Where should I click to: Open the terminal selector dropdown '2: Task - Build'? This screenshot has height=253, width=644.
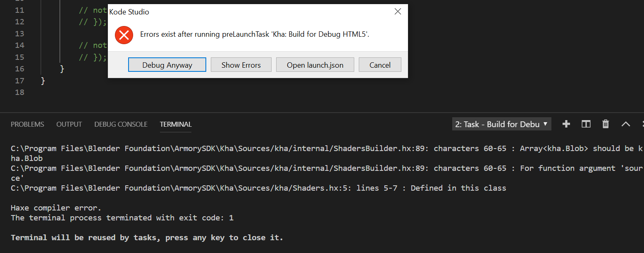[502, 124]
